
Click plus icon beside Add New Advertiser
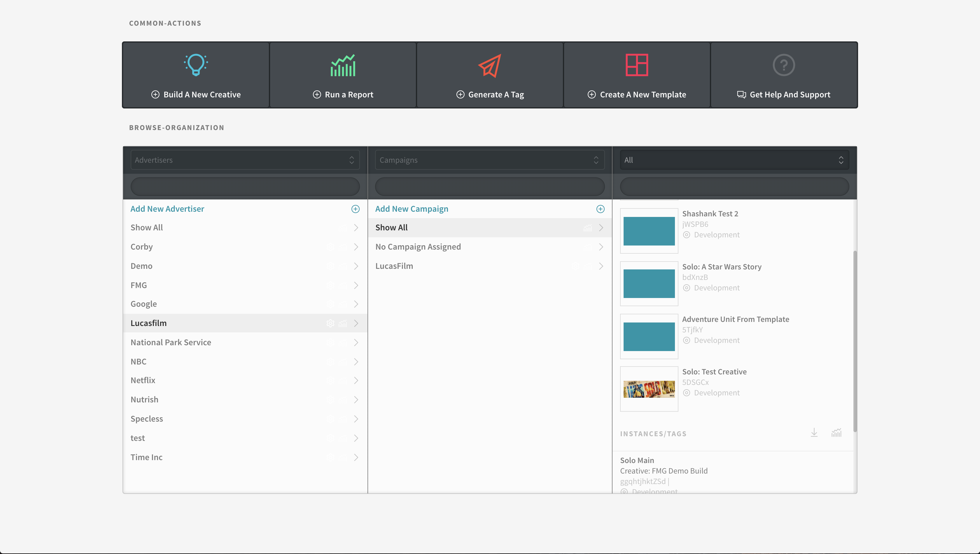tap(356, 209)
